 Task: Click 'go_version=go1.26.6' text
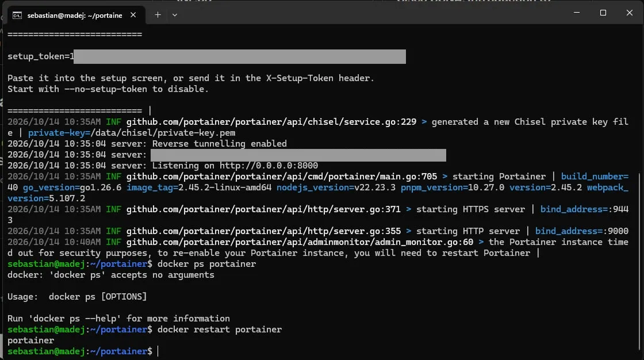point(72,187)
